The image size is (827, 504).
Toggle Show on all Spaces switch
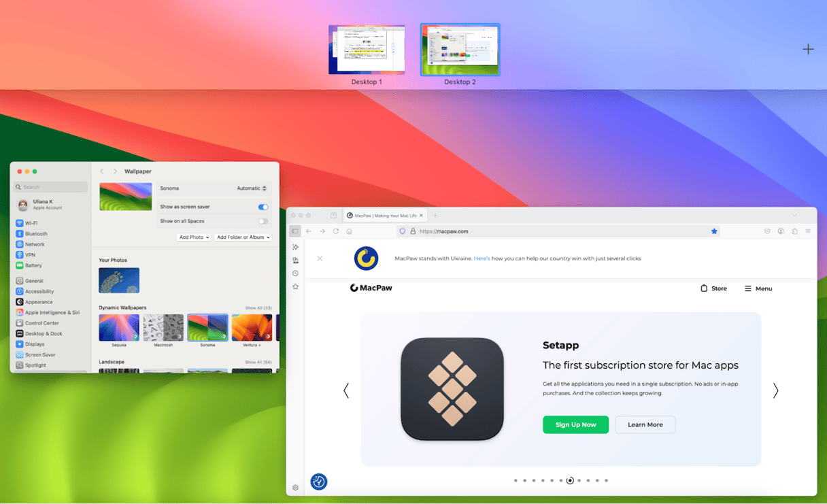pyautogui.click(x=263, y=221)
